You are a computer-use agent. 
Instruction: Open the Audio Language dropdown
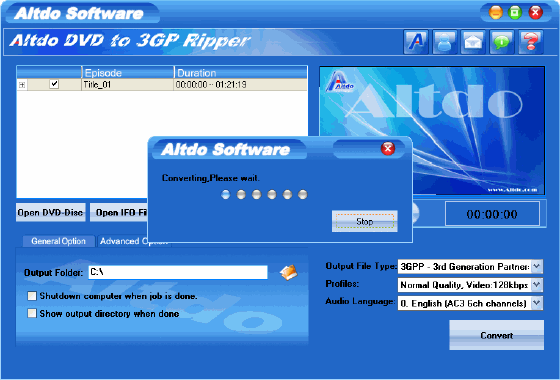tap(537, 303)
